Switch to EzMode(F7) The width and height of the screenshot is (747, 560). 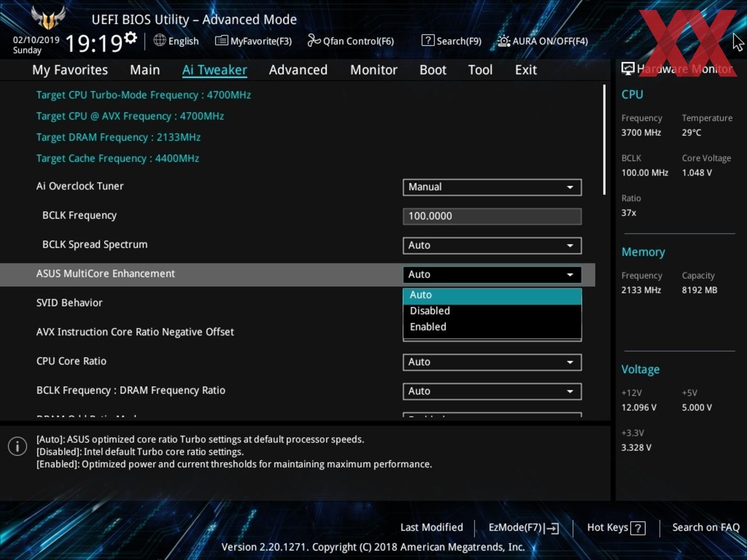click(x=523, y=528)
